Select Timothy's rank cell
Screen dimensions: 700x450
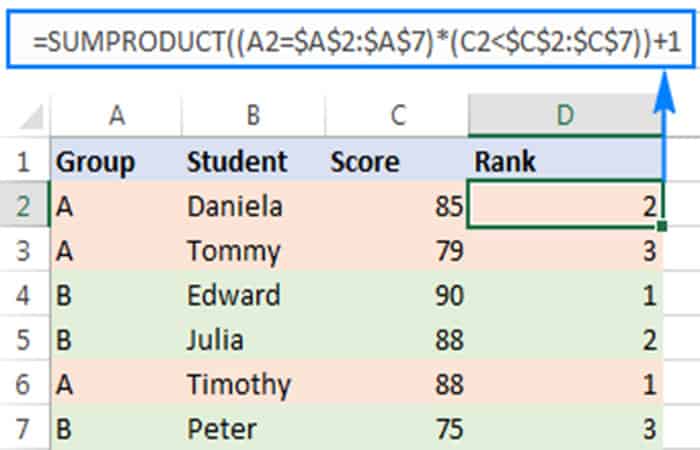[565, 384]
